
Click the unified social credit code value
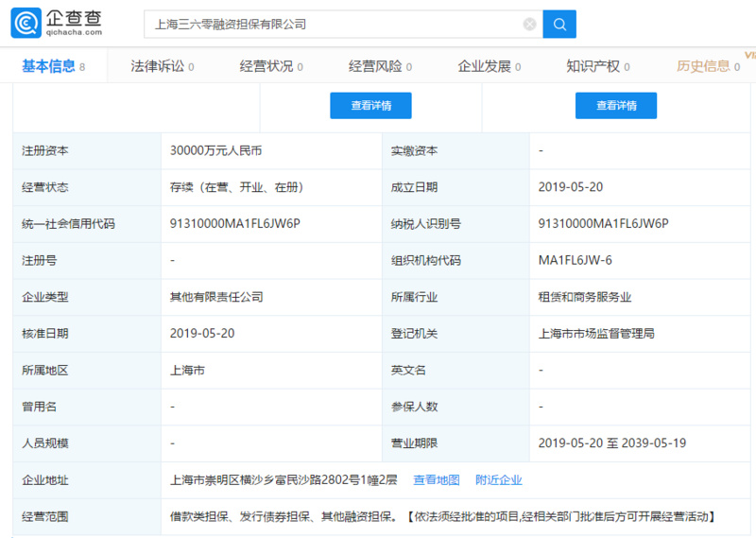[234, 223]
